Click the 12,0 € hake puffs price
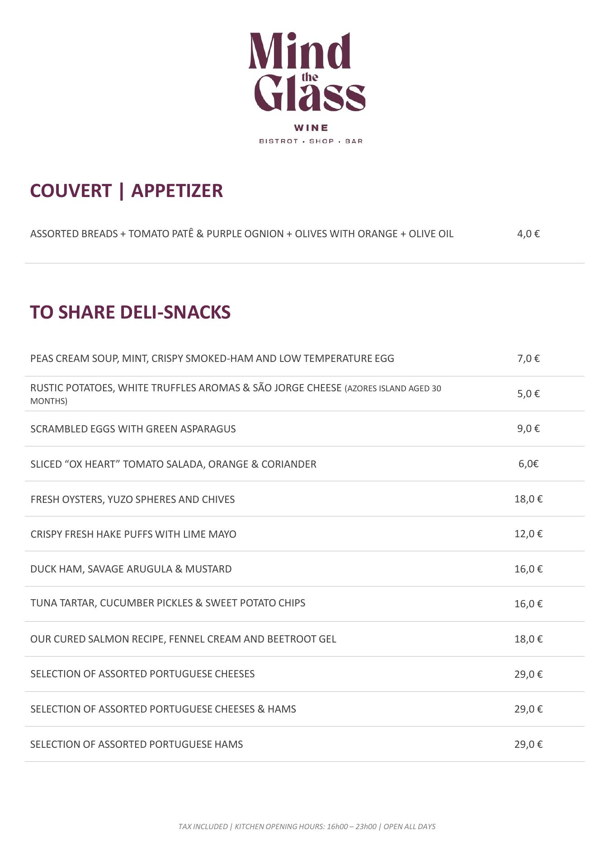Screen dimensions: 614x868 pos(528,534)
